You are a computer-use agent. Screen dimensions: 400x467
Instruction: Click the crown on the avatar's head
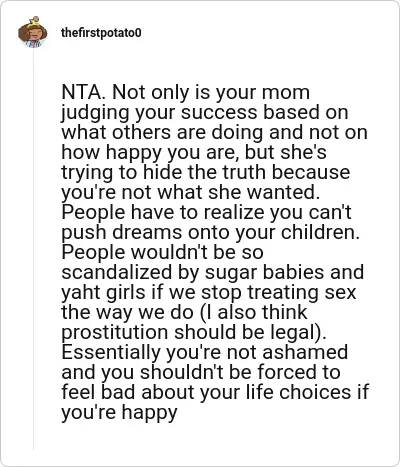[34, 22]
